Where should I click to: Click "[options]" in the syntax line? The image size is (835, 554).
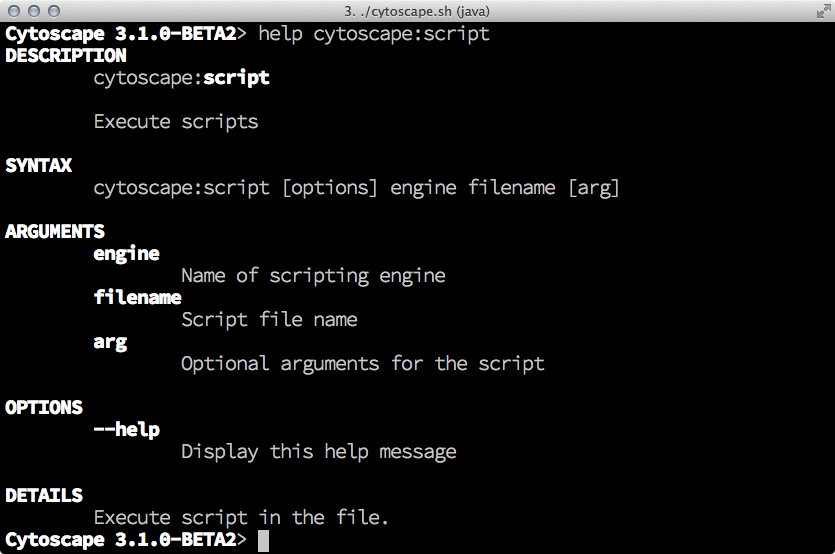[330, 188]
